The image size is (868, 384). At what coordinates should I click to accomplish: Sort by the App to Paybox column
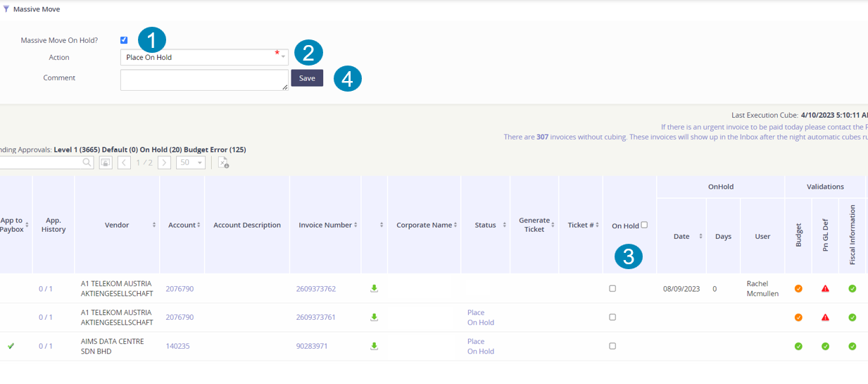point(27,225)
